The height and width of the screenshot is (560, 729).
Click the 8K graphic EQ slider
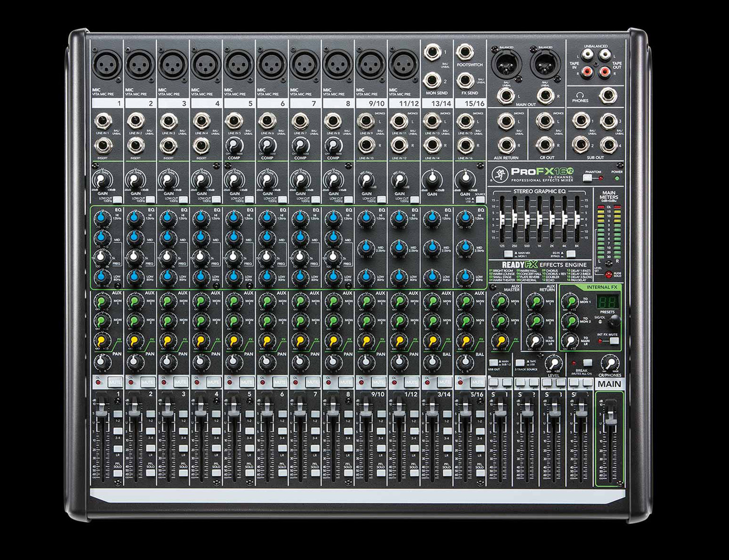[577, 219]
